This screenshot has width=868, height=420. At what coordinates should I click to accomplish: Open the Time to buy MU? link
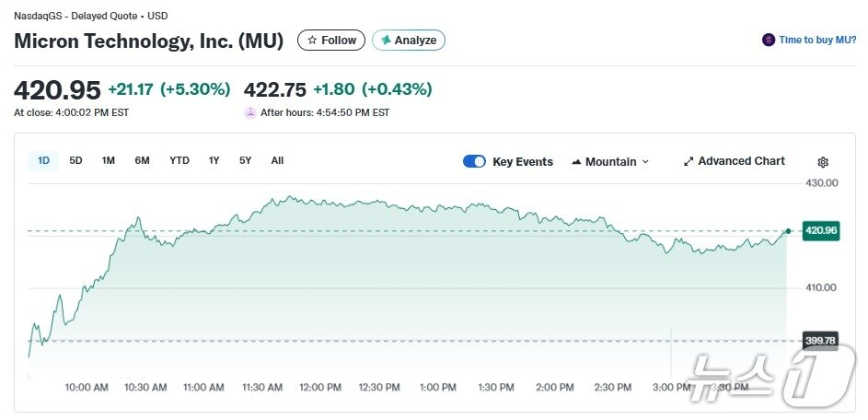pyautogui.click(x=817, y=41)
